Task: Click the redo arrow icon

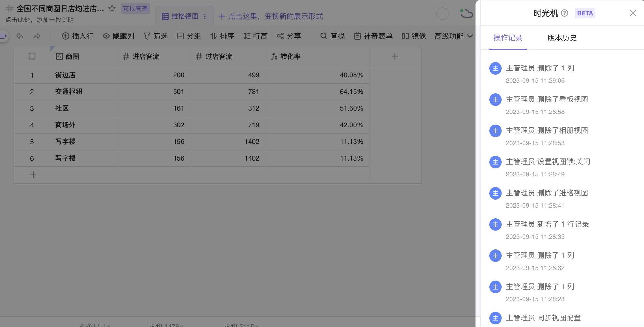Action: (x=37, y=36)
